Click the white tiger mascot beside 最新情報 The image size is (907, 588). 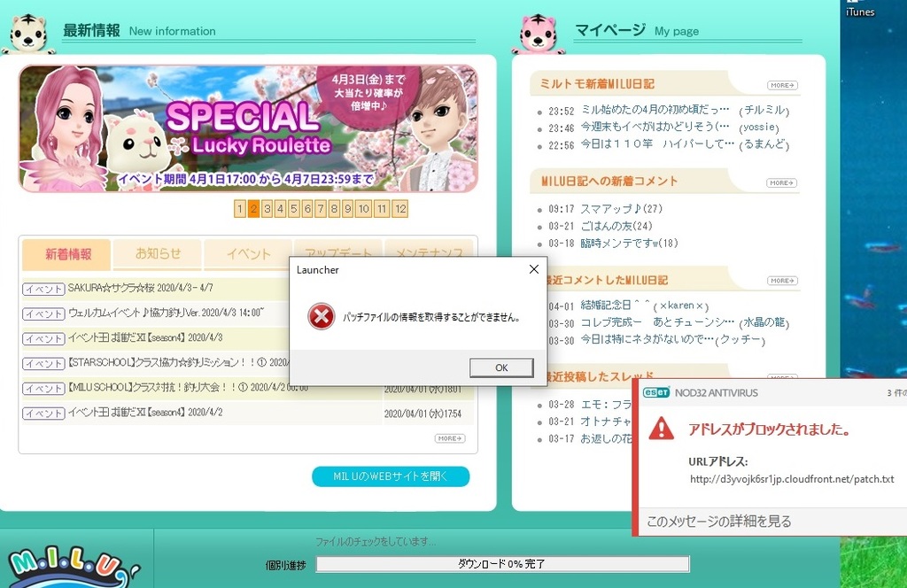pyautogui.click(x=27, y=35)
